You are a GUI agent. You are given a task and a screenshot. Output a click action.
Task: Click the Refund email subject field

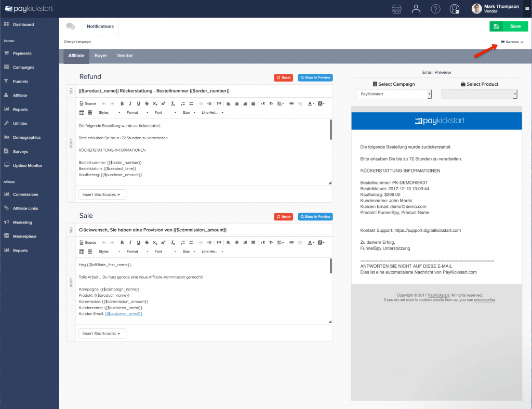pos(204,91)
